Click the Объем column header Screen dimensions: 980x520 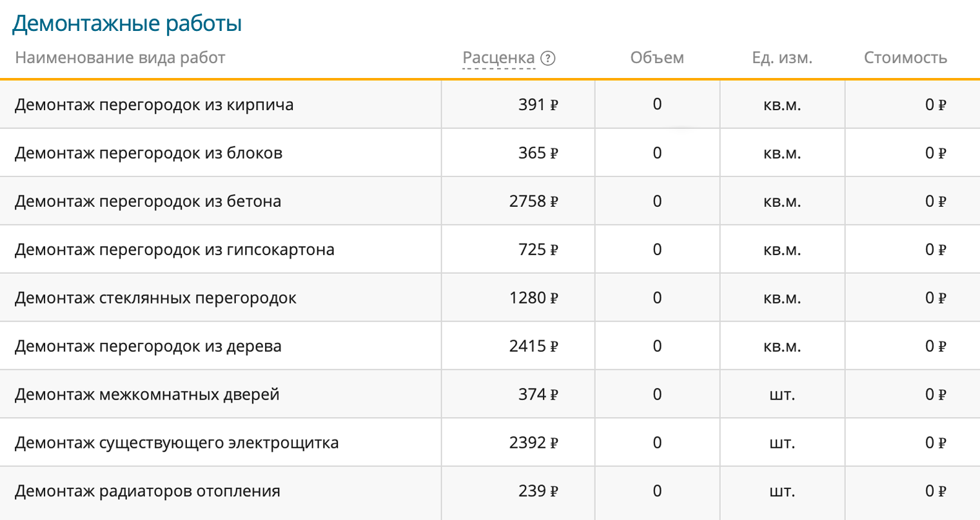coord(658,58)
